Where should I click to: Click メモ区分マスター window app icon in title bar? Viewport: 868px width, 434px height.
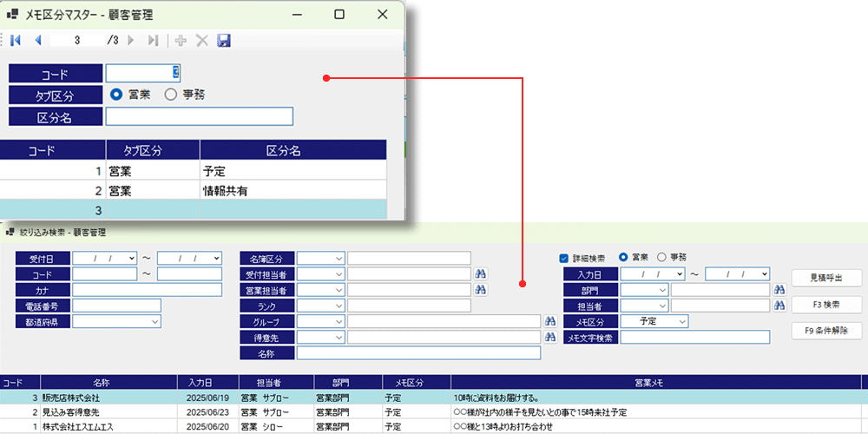(11, 15)
